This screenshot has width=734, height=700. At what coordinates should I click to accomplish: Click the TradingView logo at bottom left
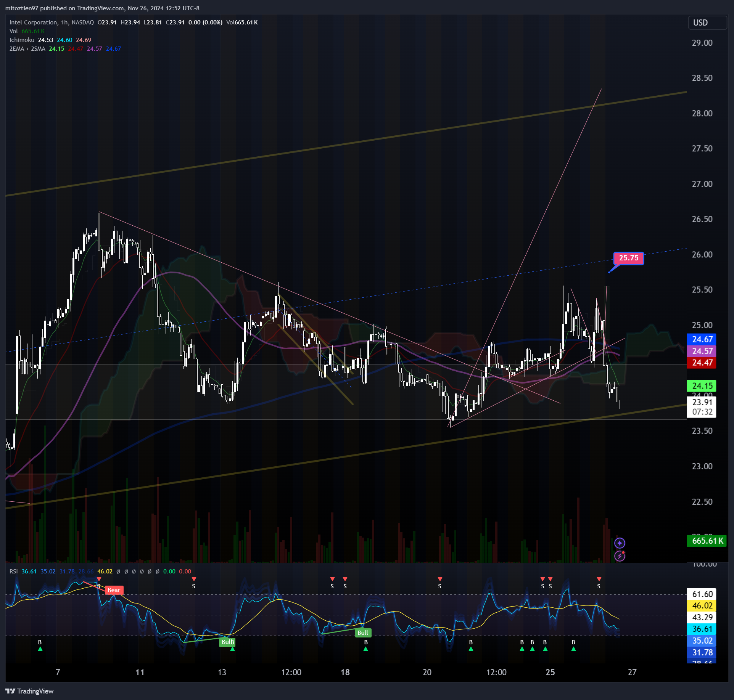[29, 691]
